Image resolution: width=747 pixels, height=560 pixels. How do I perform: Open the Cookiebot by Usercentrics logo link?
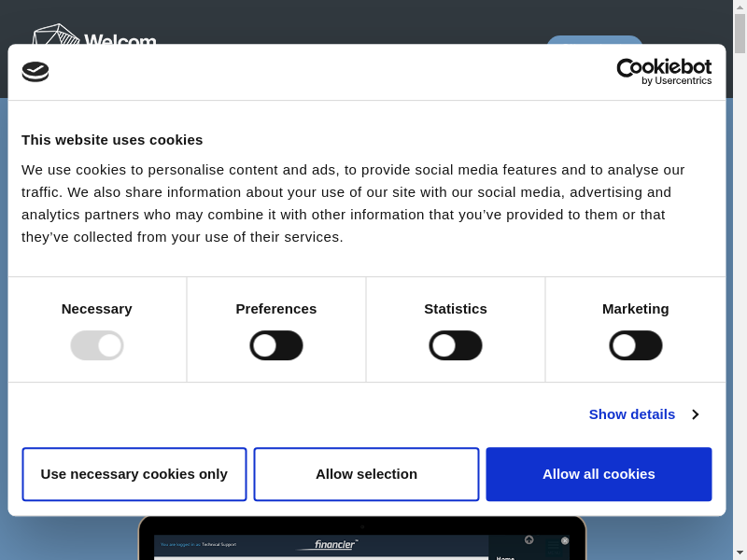click(x=664, y=72)
